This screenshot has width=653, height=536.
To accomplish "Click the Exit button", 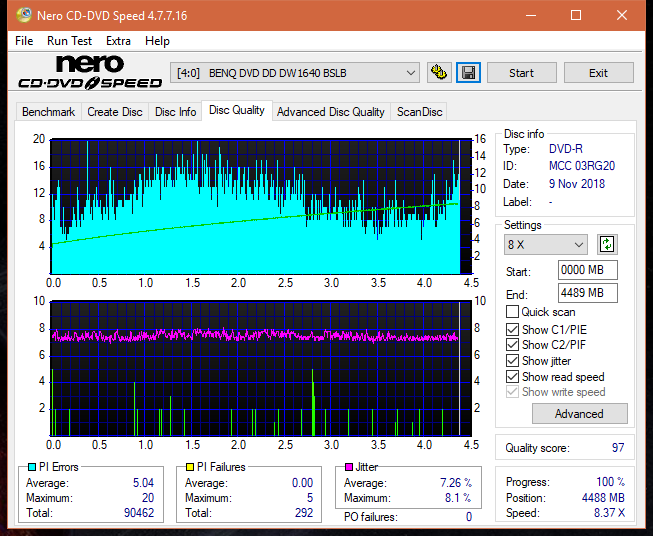I will point(598,73).
